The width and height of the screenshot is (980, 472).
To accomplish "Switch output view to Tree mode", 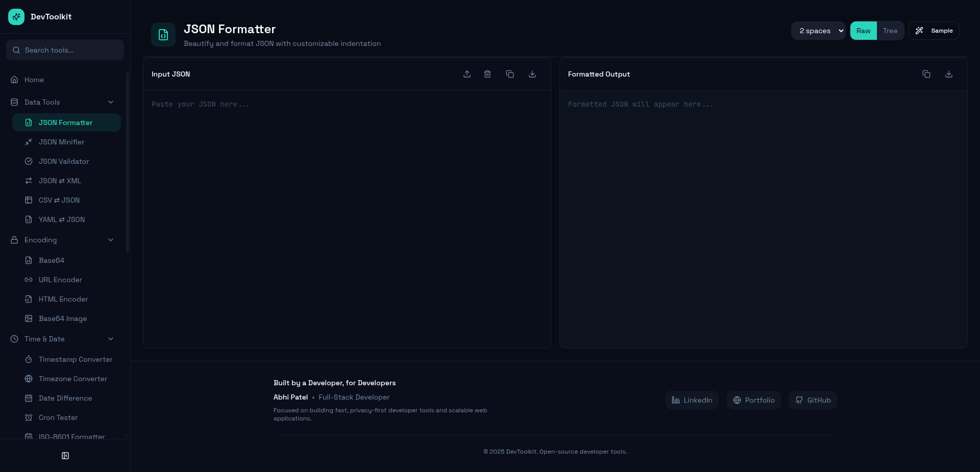I will pos(890,31).
